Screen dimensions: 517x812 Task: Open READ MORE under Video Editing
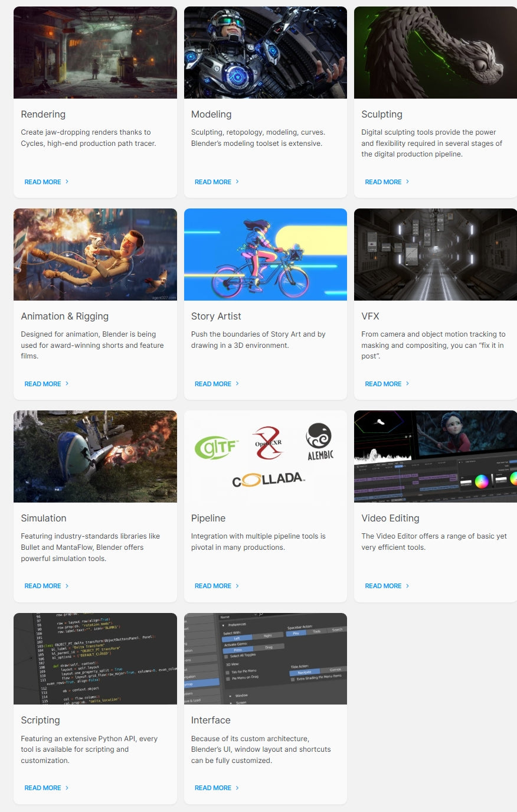383,585
